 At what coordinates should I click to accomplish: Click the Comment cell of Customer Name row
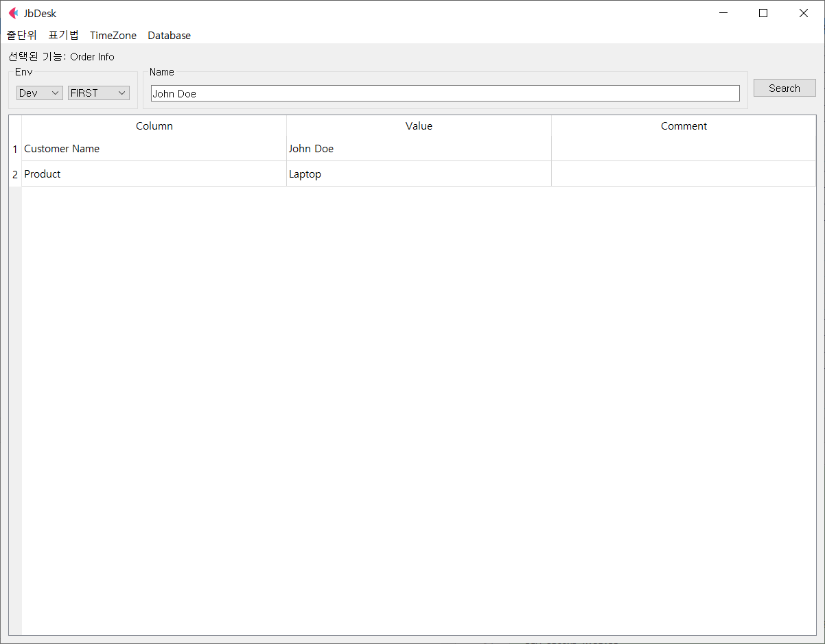pyautogui.click(x=684, y=149)
